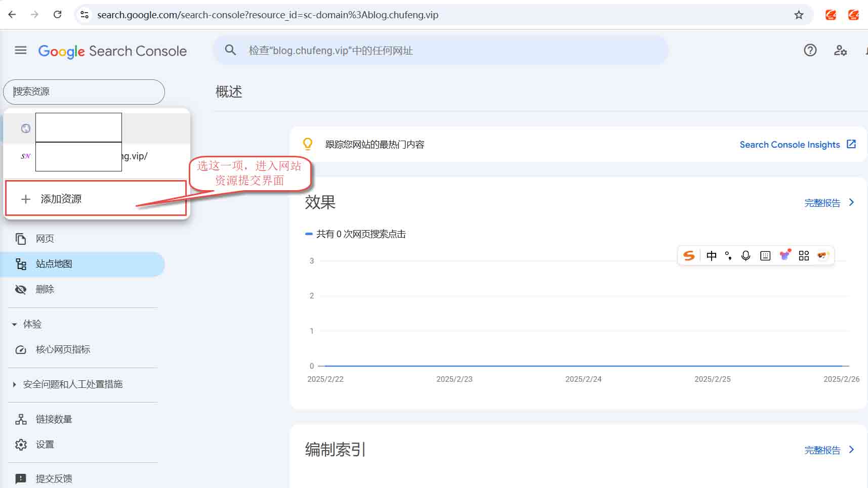Expand 安全问题和人工处置措施 section
The image size is (868, 488).
tap(67, 384)
